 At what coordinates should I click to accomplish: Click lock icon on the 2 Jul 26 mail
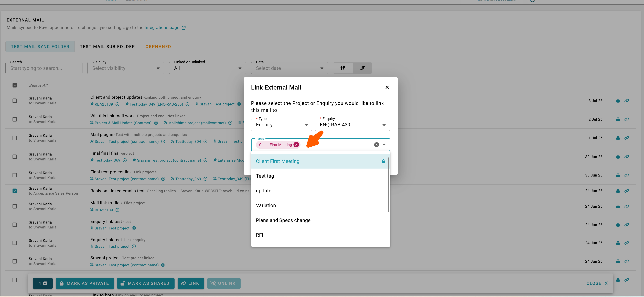(618, 119)
